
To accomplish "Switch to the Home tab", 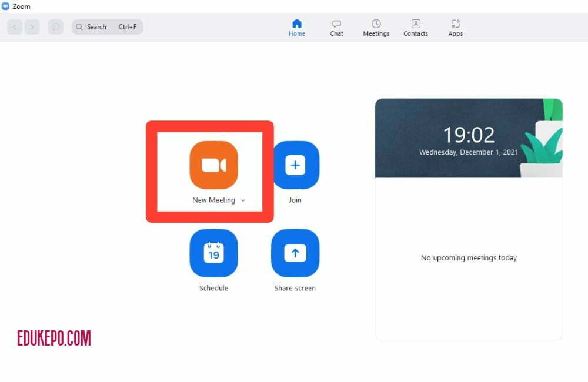I will tap(297, 28).
